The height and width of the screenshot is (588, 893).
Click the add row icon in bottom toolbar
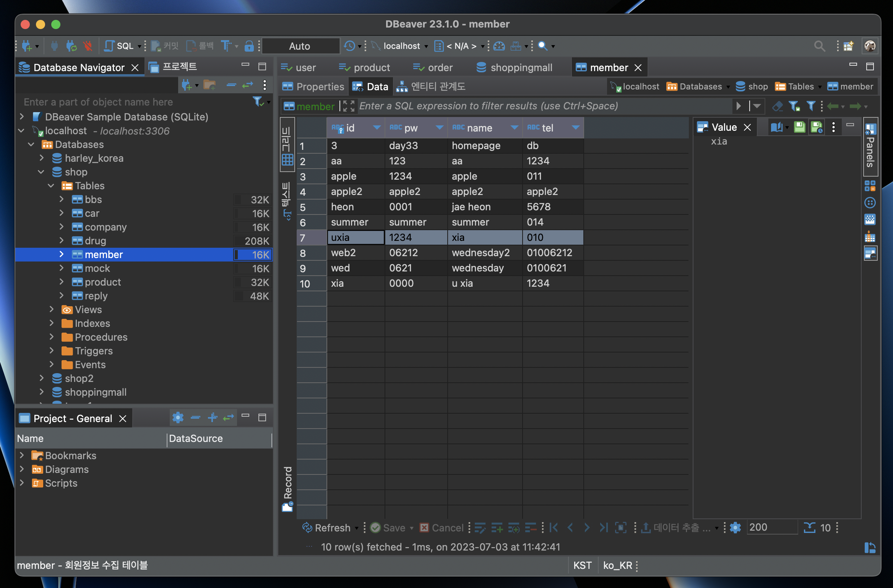click(x=497, y=528)
